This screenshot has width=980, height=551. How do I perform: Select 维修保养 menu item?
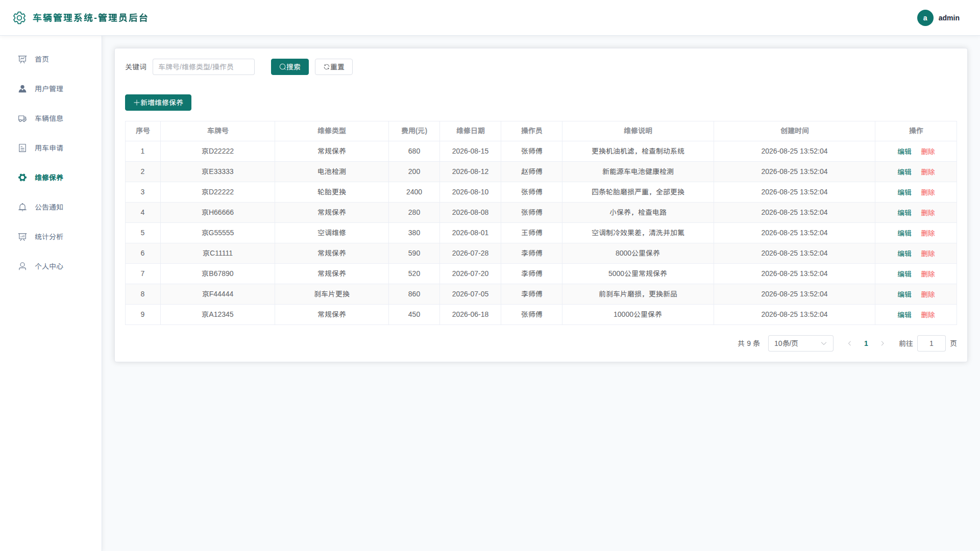click(x=51, y=178)
